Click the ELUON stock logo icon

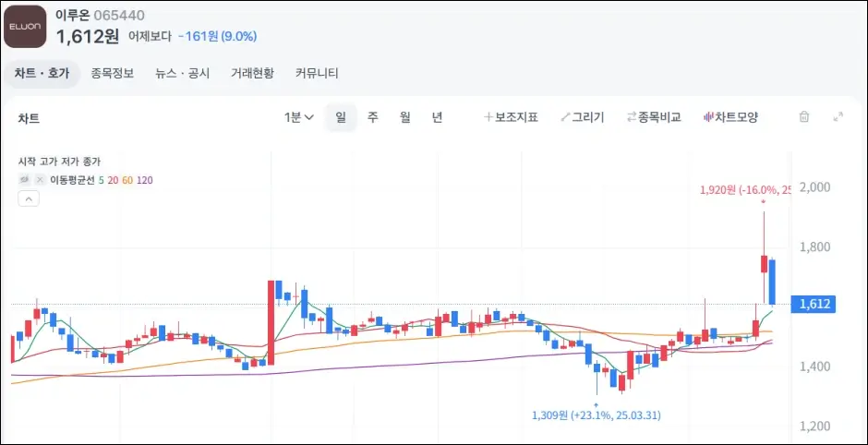click(x=25, y=27)
